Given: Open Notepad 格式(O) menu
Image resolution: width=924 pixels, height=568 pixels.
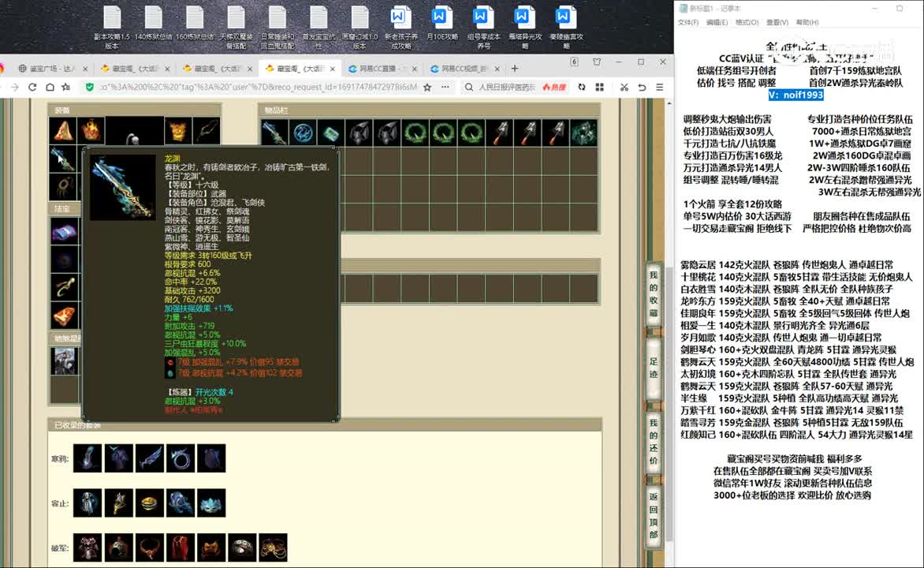Looking at the screenshot, I should 747,22.
